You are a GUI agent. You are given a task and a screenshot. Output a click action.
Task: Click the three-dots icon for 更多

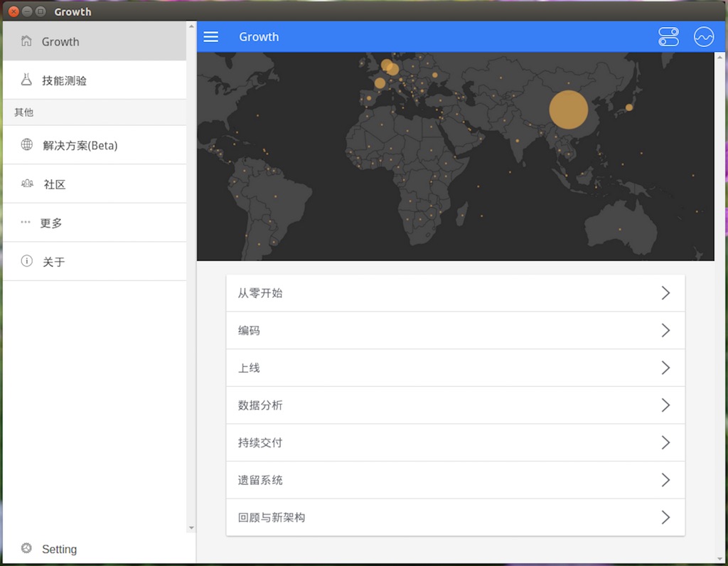26,222
